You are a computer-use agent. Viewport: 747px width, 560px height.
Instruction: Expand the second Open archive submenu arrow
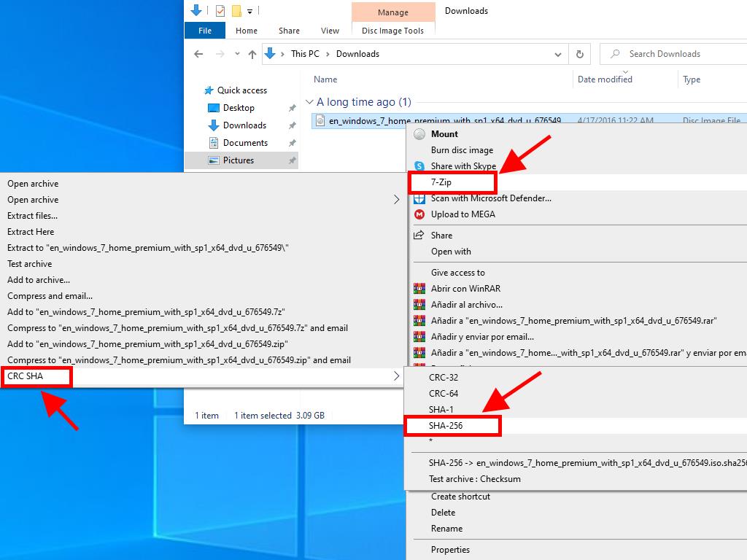tap(397, 200)
